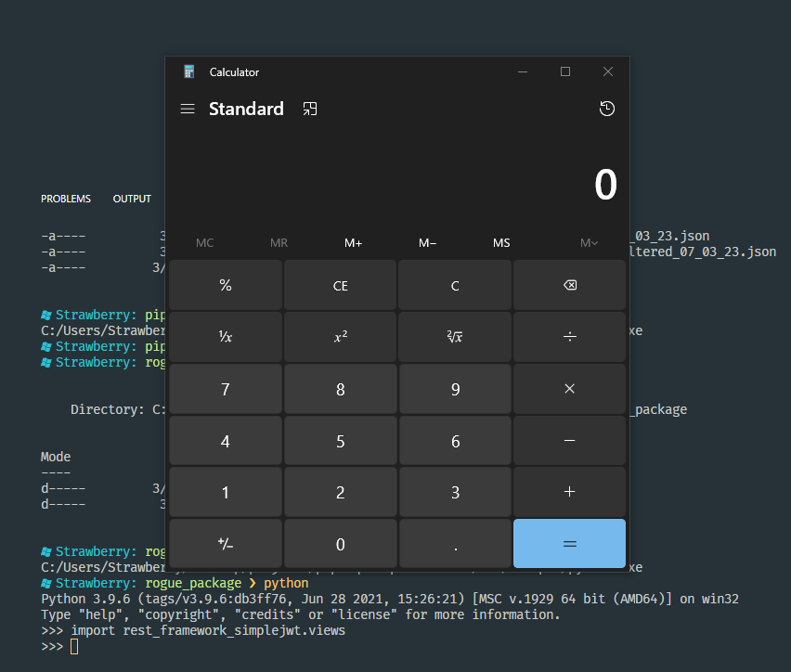Screen dimensions: 791x672
Task: Open the calculation history panel
Action: click(606, 109)
